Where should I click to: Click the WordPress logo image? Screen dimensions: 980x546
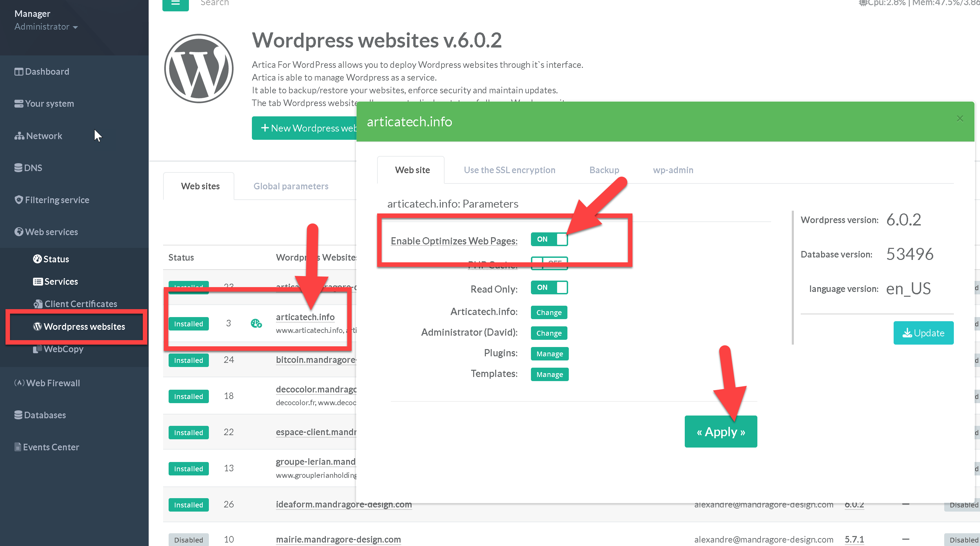pos(199,69)
